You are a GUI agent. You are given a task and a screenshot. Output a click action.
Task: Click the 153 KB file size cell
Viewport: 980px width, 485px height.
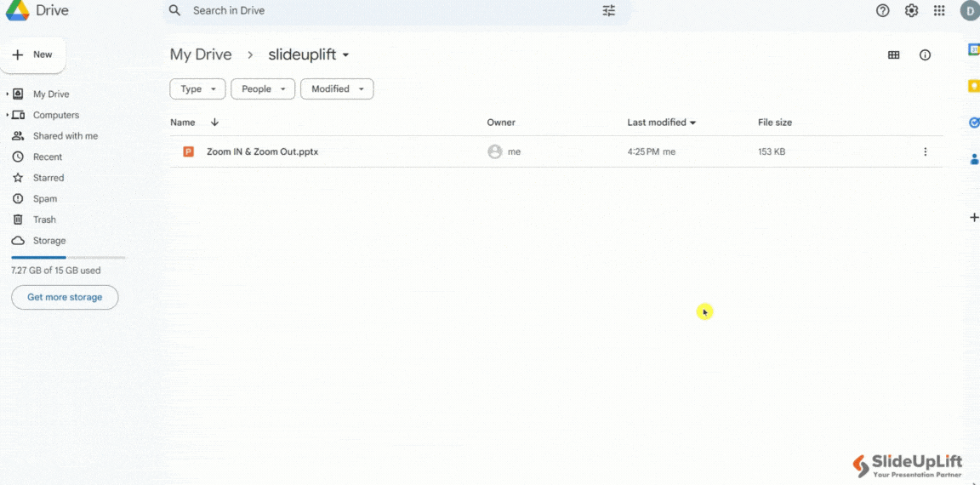point(772,151)
